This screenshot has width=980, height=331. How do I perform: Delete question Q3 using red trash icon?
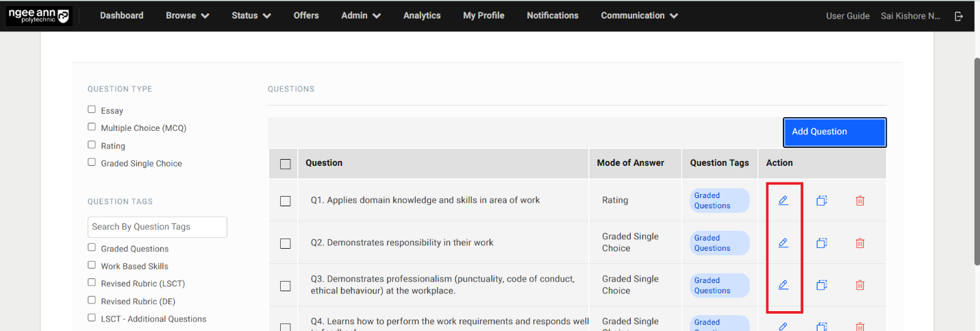[x=860, y=285]
